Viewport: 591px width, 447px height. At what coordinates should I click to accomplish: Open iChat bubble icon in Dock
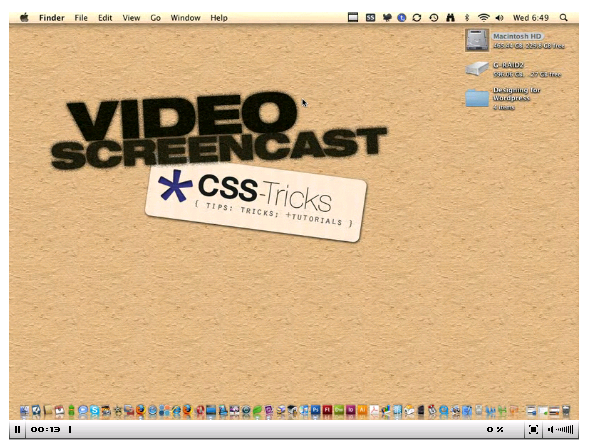click(x=83, y=411)
